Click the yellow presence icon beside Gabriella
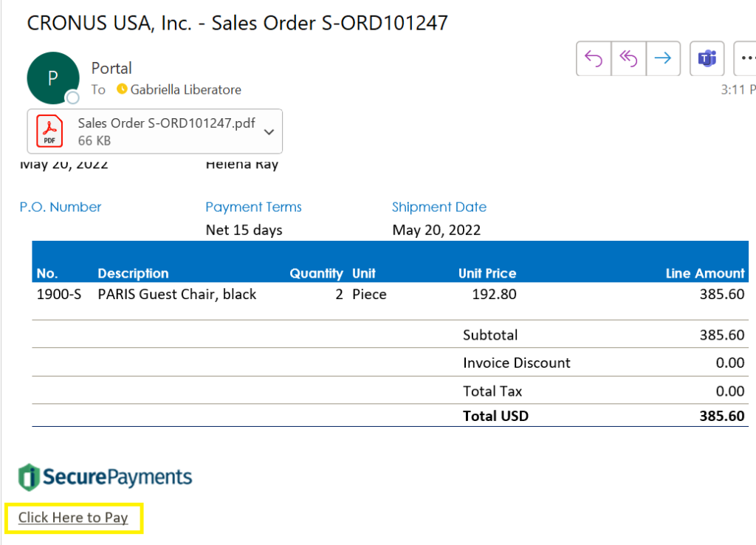Viewport: 756px width, 545px height. pos(122,89)
